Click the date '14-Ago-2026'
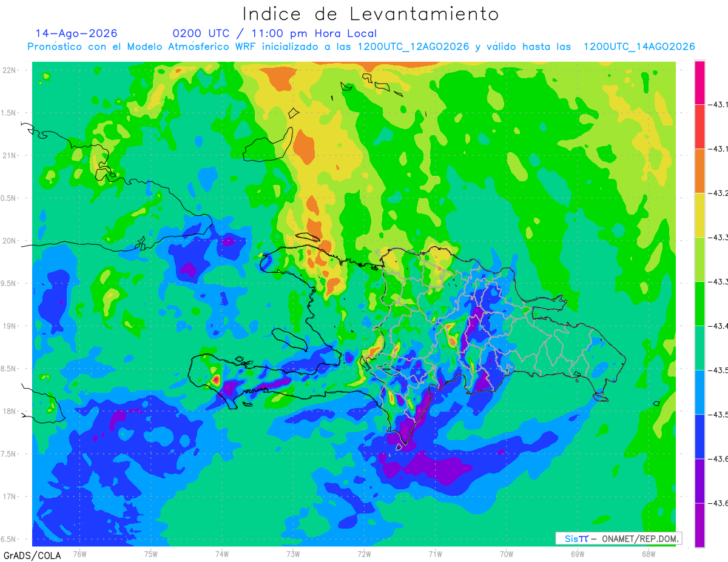 (x=76, y=33)
